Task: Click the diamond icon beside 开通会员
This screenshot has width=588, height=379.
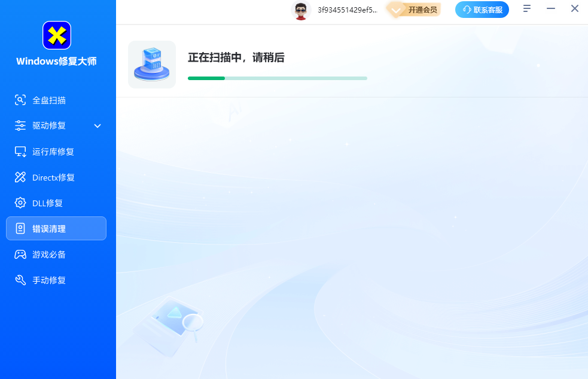Action: [395, 10]
